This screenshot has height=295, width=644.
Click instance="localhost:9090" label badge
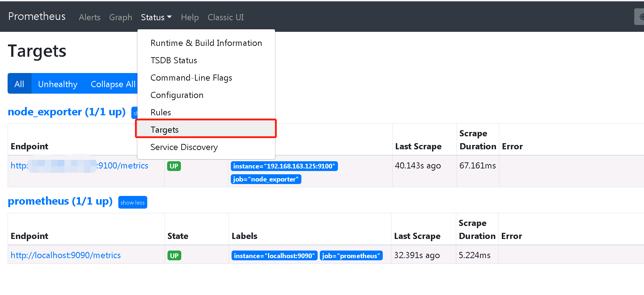tap(274, 256)
